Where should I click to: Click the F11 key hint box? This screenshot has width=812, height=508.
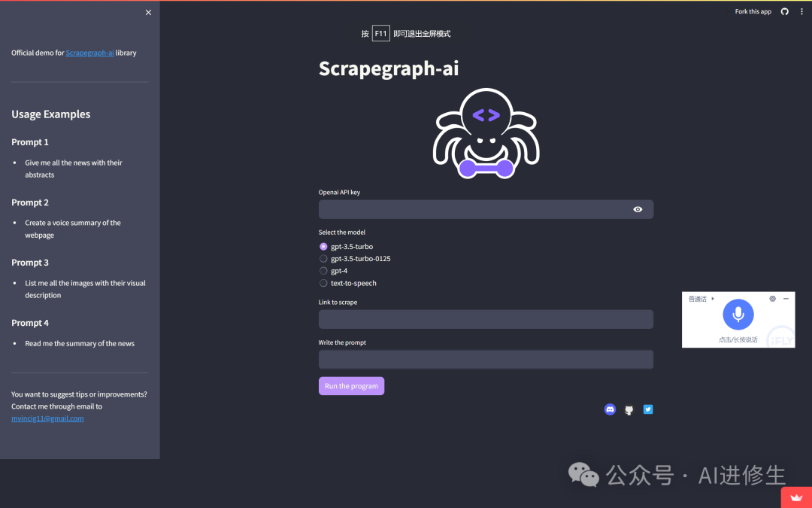tap(380, 34)
